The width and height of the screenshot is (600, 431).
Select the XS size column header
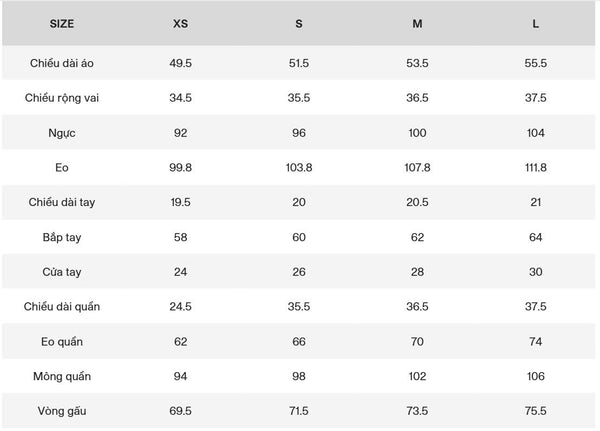pyautogui.click(x=180, y=24)
